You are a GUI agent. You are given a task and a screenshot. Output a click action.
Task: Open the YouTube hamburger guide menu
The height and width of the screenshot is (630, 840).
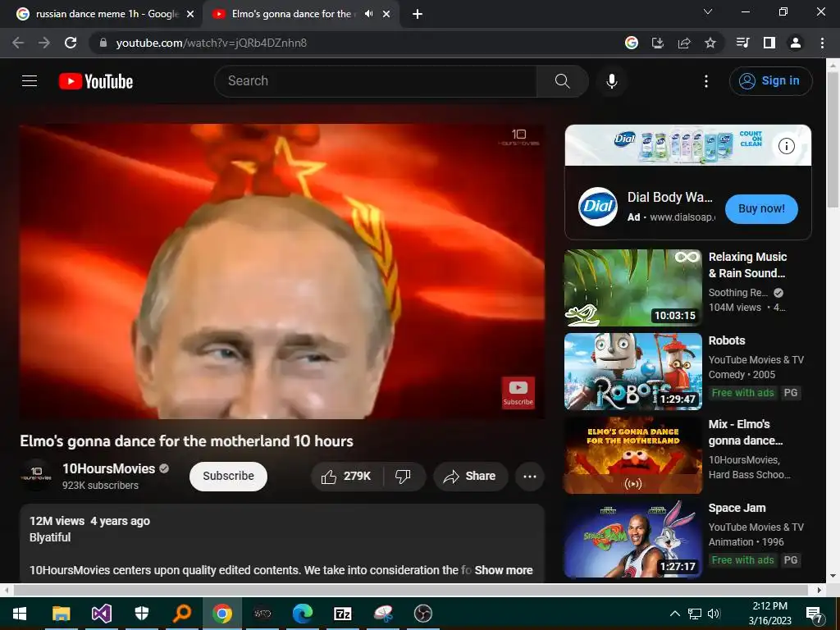point(30,81)
